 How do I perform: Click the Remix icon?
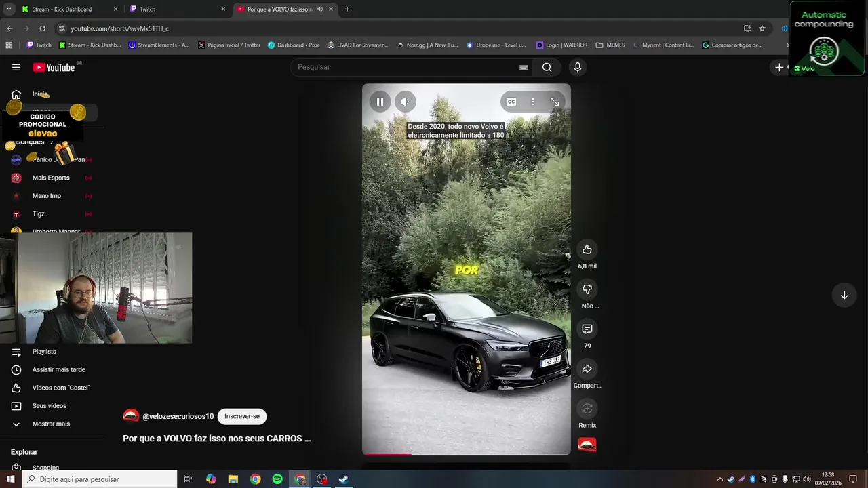pos(587,408)
